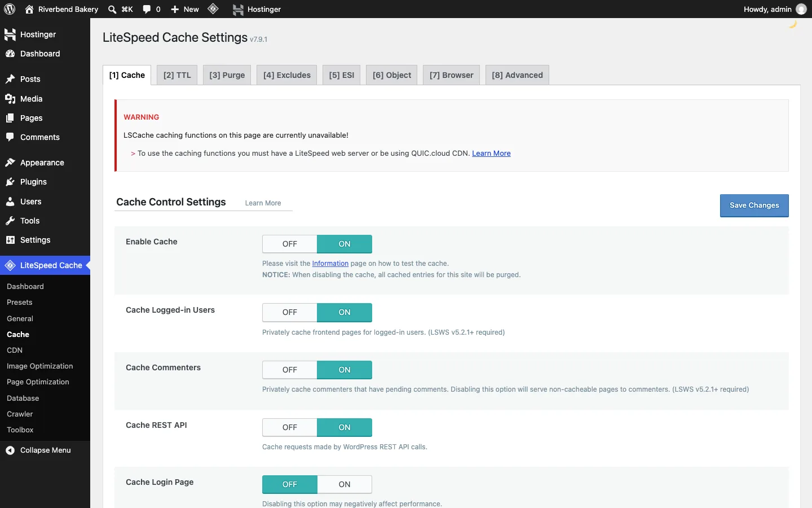Open the comments bubble icon in admin bar
This screenshot has height=508, width=812.
tap(147, 9)
